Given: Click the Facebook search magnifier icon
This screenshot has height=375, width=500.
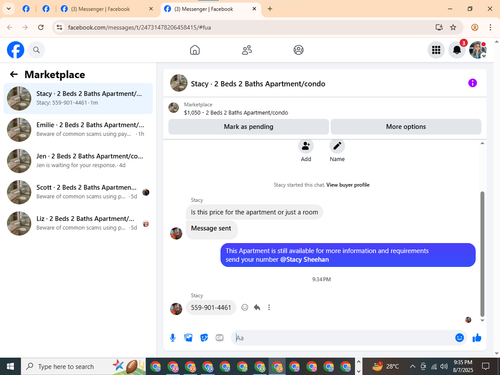Looking at the screenshot, I should (36, 50).
